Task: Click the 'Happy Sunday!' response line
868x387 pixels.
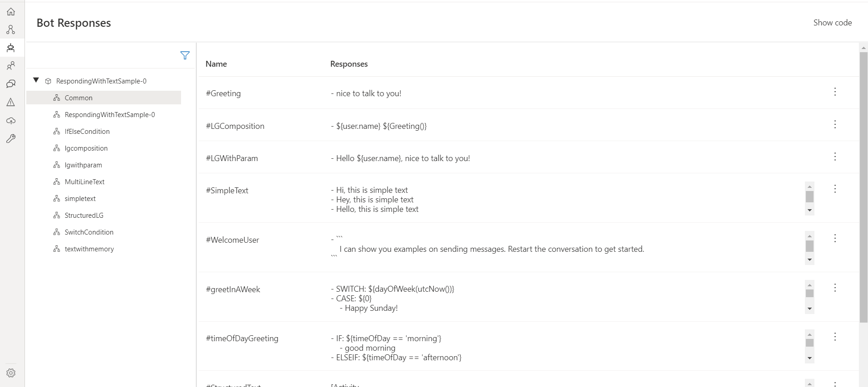Action: point(369,308)
